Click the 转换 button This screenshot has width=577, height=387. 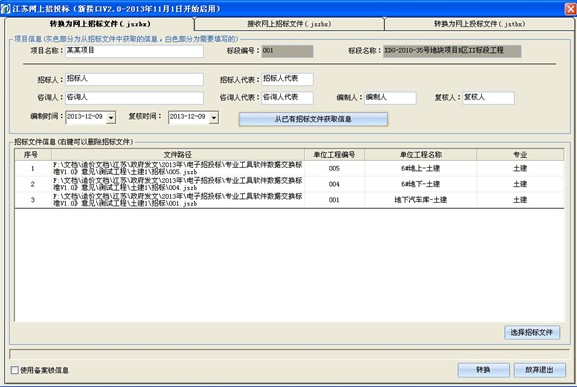pos(483,370)
